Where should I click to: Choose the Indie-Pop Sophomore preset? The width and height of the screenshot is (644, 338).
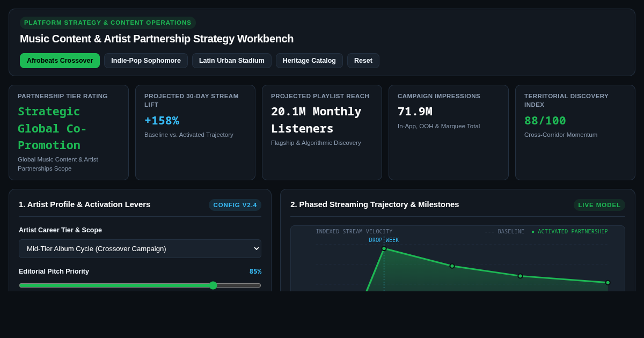click(146, 61)
